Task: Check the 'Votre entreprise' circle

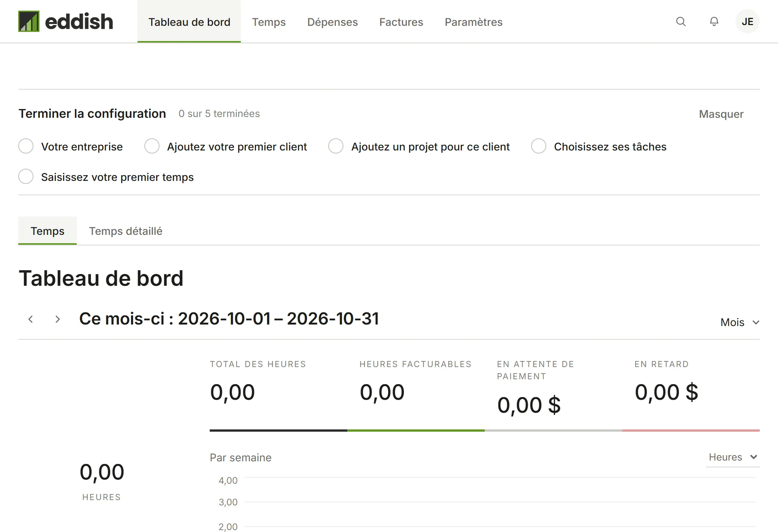Action: [x=26, y=146]
